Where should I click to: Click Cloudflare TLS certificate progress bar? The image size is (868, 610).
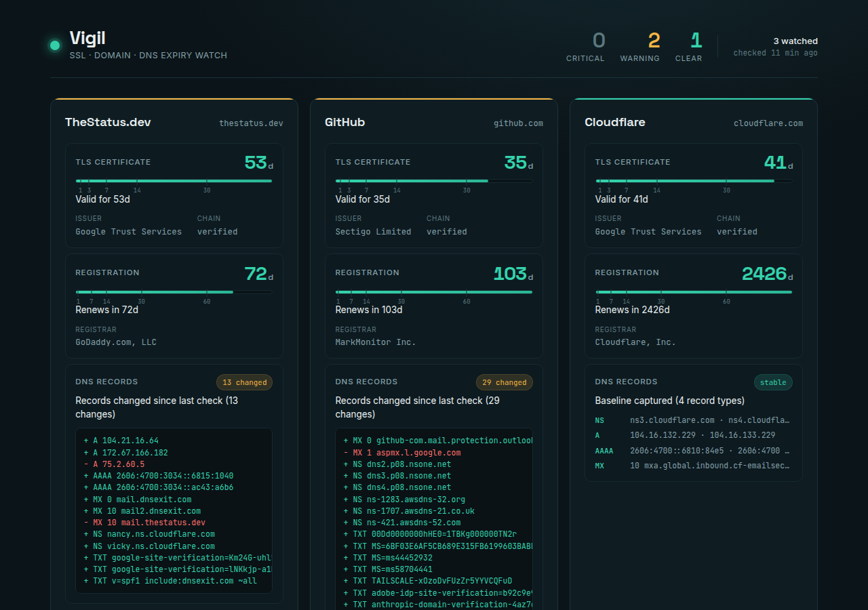coord(694,181)
